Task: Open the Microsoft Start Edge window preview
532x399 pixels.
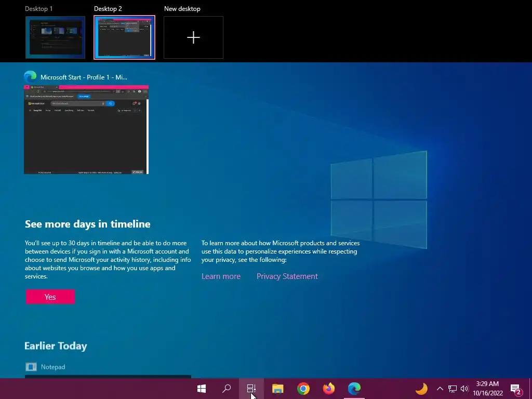Action: click(x=86, y=129)
